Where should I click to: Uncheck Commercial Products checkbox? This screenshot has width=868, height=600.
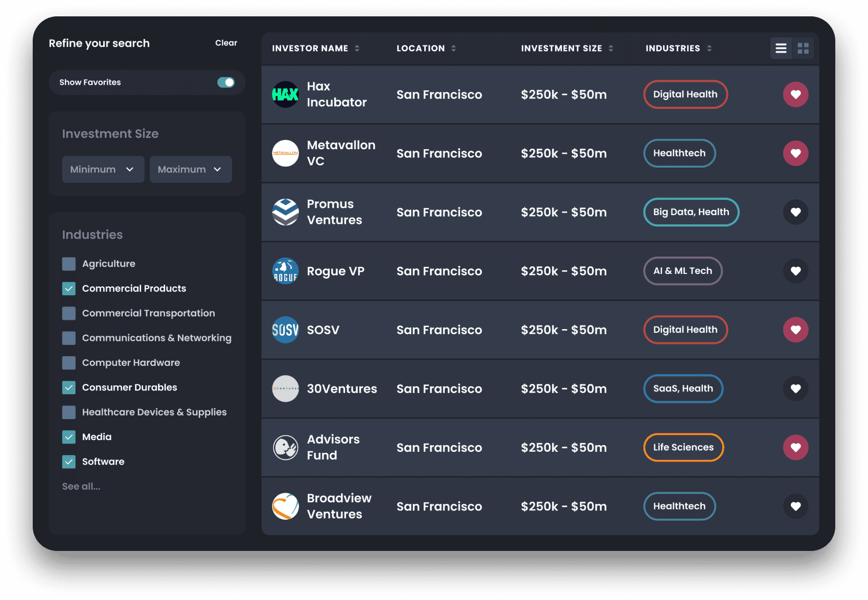pyautogui.click(x=68, y=288)
